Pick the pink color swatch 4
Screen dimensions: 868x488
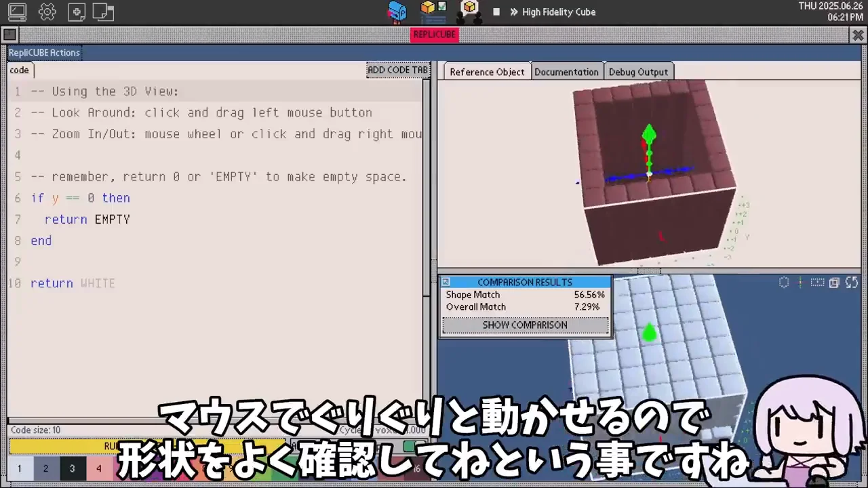coord(98,468)
